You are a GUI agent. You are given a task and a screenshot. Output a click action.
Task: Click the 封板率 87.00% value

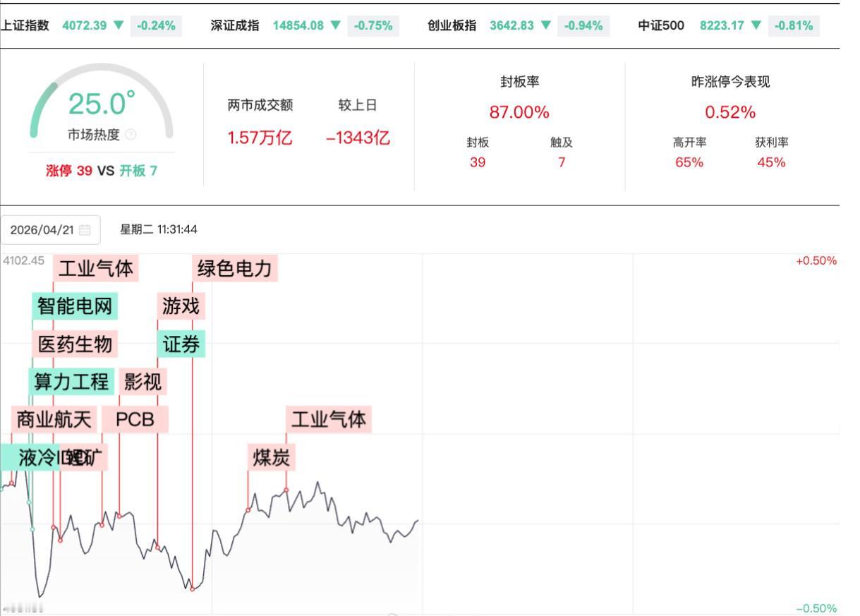519,112
